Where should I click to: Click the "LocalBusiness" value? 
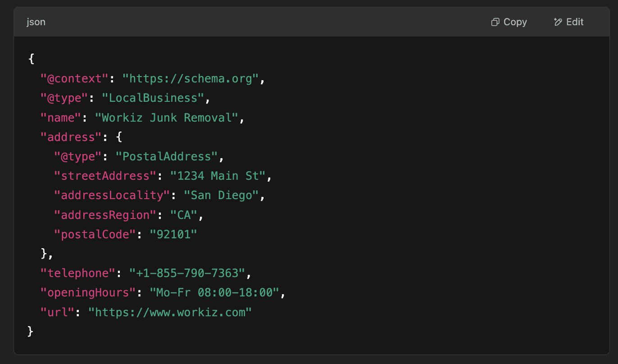[x=153, y=98]
